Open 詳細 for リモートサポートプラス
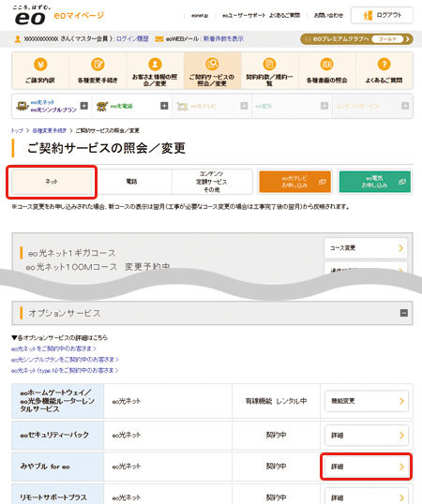 [x=367, y=497]
